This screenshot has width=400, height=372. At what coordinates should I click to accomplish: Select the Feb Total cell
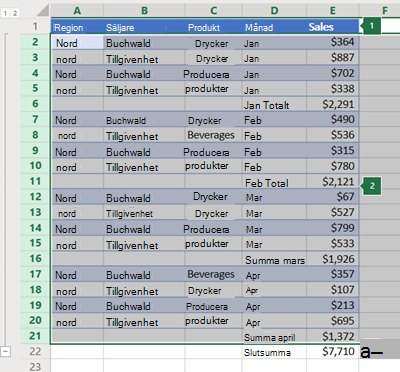tap(274, 182)
